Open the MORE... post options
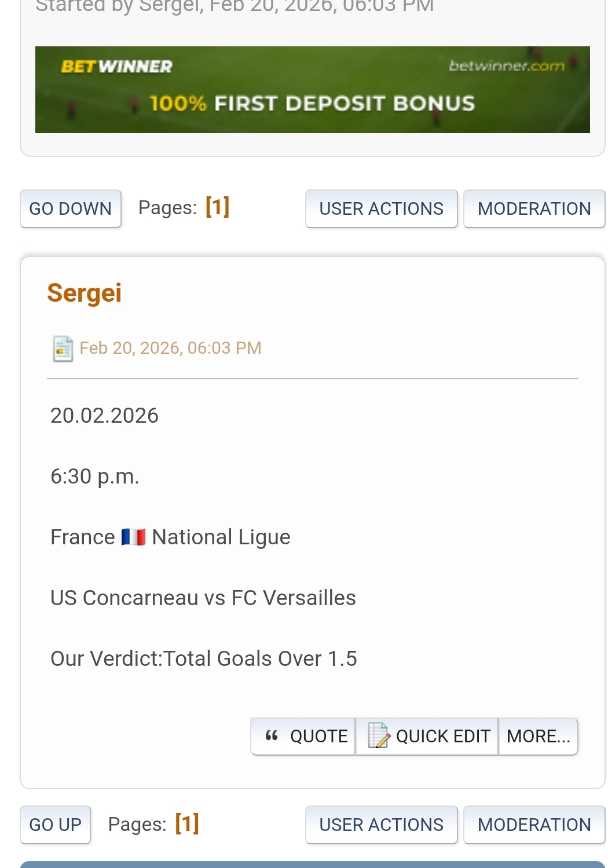This screenshot has height=868, width=608. [x=538, y=736]
